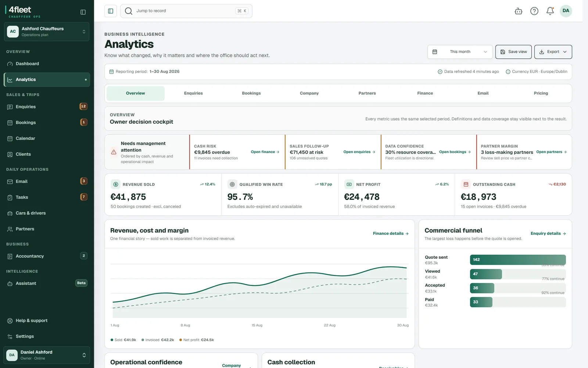Open Email in the sidebar

pyautogui.click(x=47, y=181)
